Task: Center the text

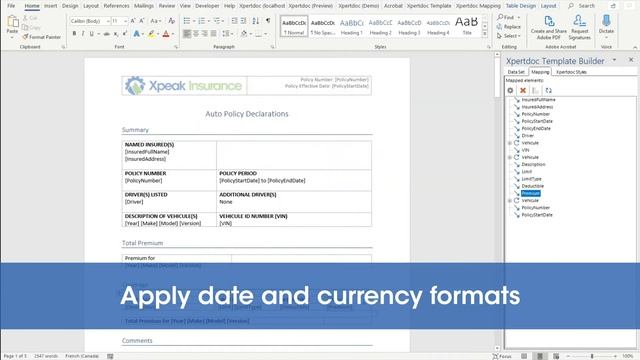Action: tap(196, 34)
